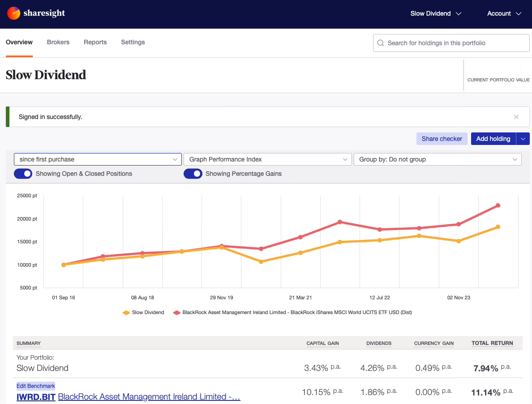Focus the holdings search field
The width and height of the screenshot is (532, 404).
(451, 43)
